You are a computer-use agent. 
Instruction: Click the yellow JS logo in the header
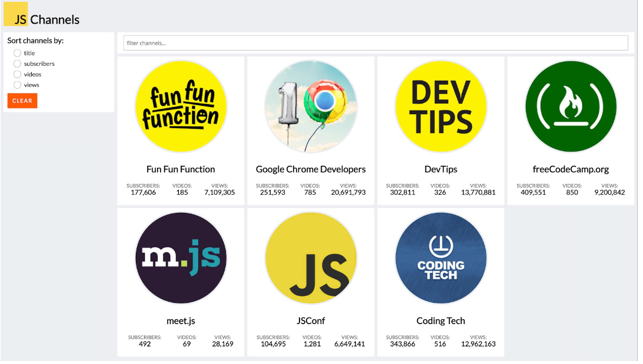[15, 14]
